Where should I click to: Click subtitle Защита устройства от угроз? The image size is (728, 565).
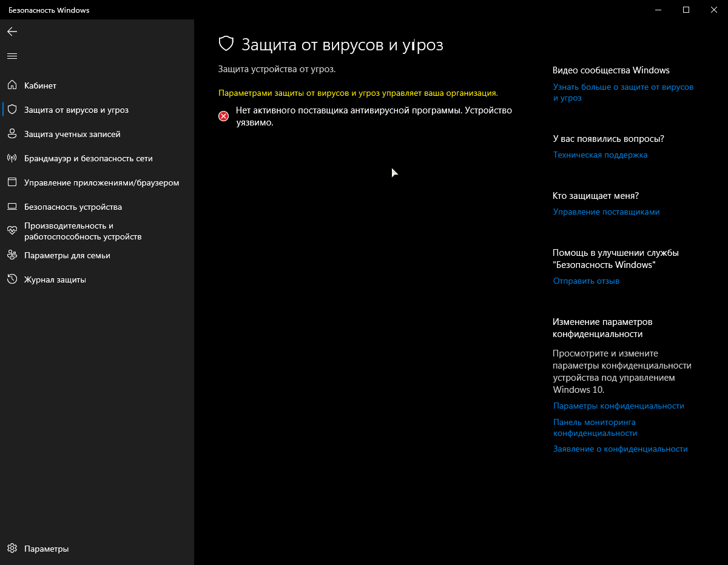[x=277, y=69]
